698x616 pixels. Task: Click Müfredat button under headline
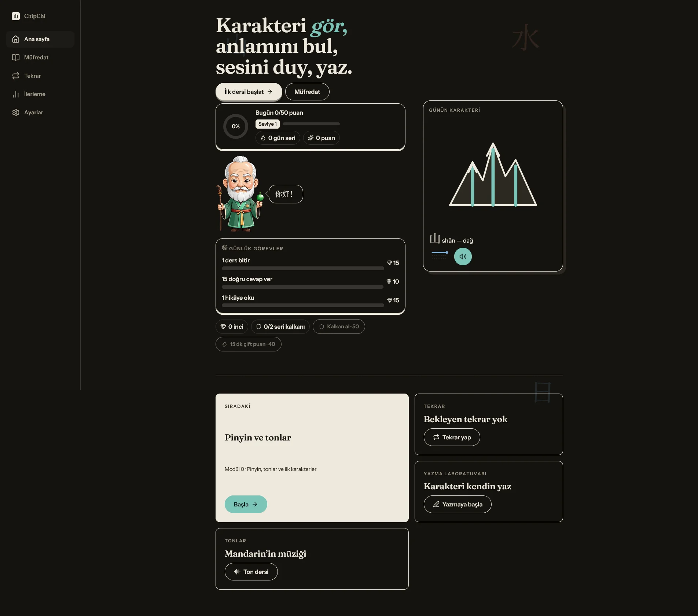click(307, 92)
